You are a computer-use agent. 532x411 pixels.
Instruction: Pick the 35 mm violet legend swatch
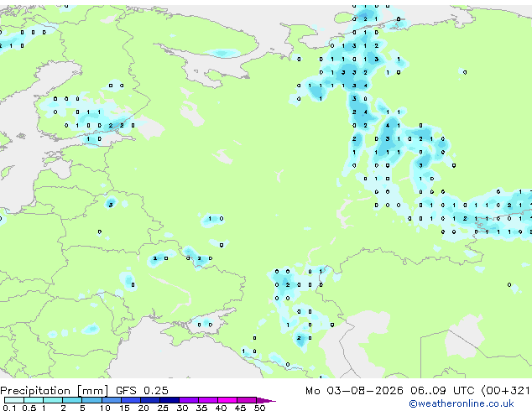pyautogui.click(x=208, y=400)
